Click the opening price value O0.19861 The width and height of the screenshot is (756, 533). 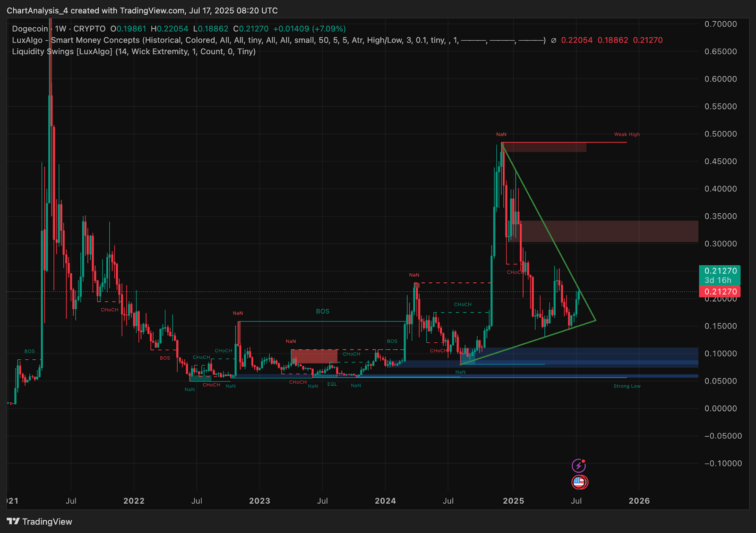click(x=128, y=29)
